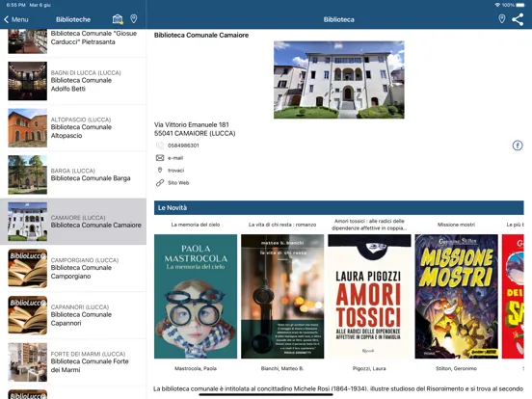Tap the Menu back label

pos(19,19)
